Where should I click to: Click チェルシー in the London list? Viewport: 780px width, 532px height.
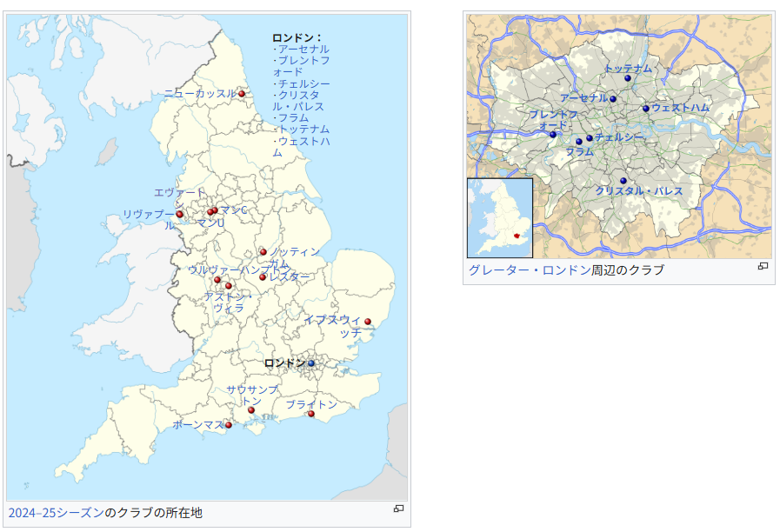[303, 83]
